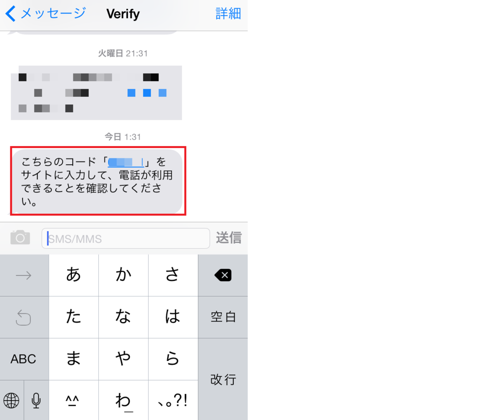Tap the punctuation 、。?! key

173,400
